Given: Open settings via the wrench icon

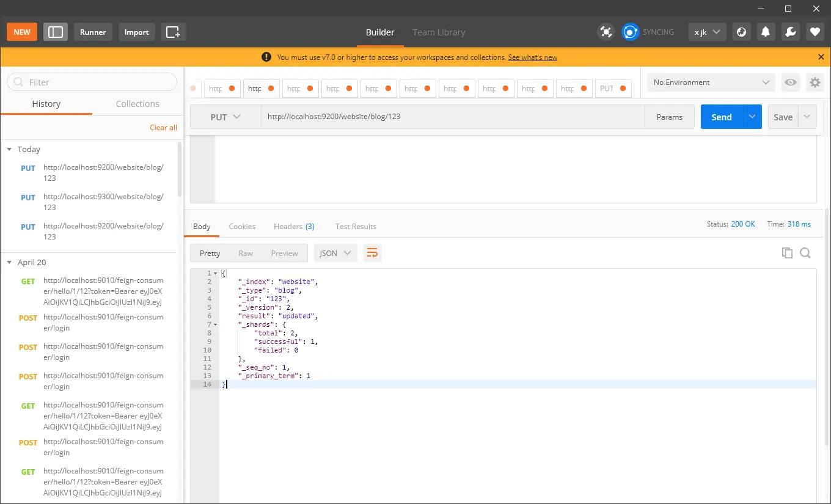Looking at the screenshot, I should pos(790,32).
